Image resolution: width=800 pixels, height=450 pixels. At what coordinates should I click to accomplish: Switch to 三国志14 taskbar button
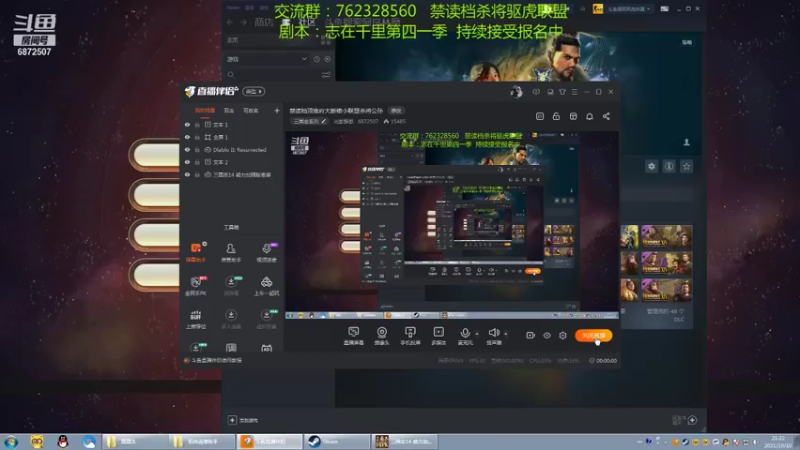[405, 441]
